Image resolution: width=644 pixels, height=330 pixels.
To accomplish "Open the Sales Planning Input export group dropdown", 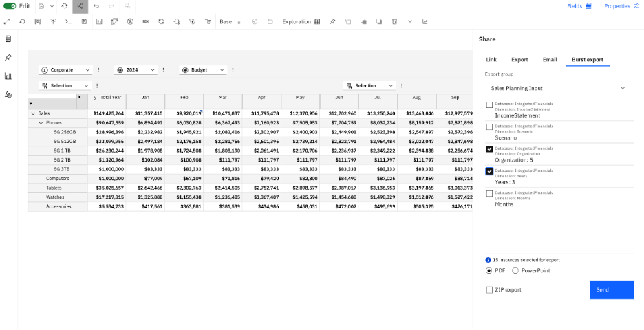I will 559,88.
